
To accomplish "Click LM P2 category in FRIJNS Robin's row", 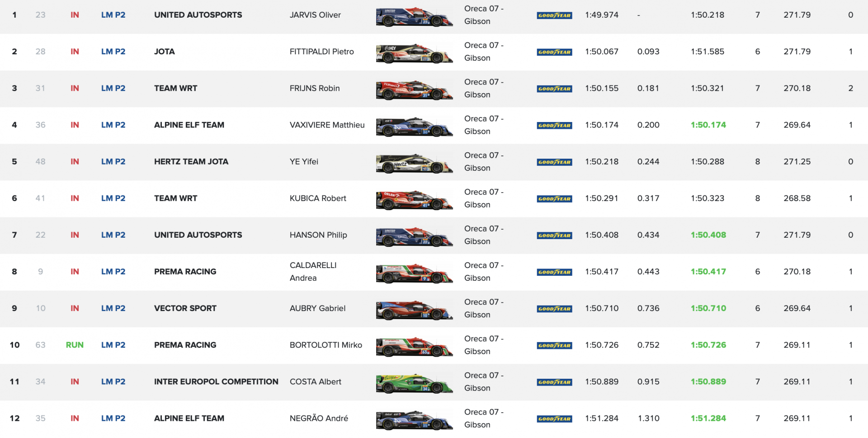I will point(113,88).
